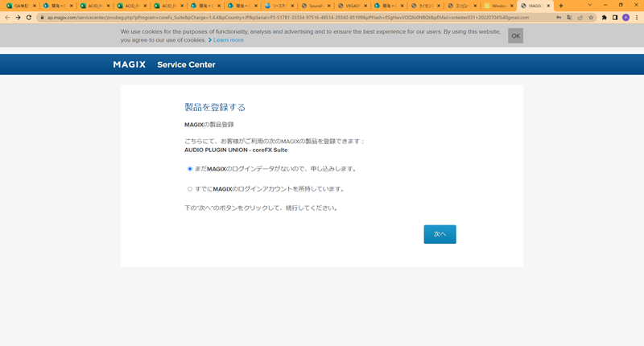Screen dimensions: 644x346
Task: Open the cookie Learn more link
Action: coord(229,39)
